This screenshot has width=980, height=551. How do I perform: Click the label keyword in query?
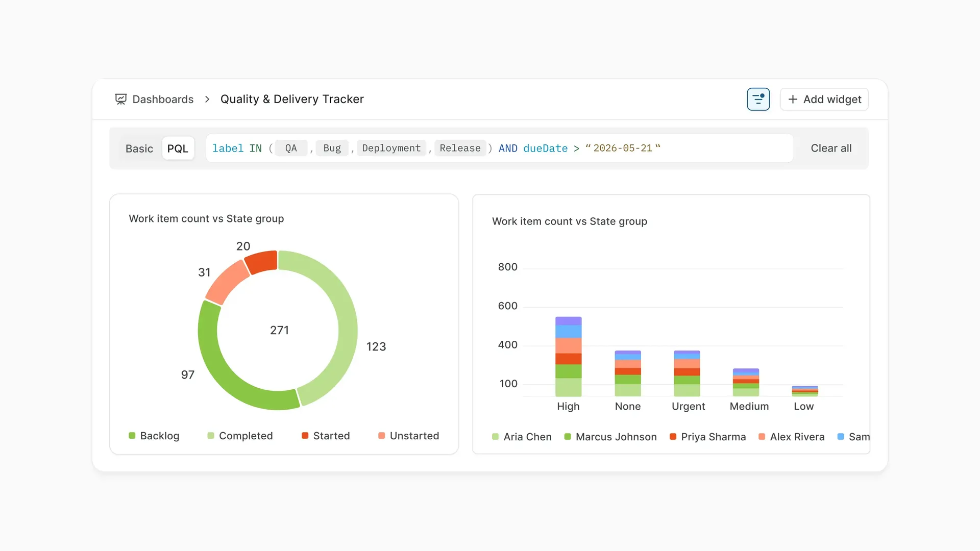(228, 148)
